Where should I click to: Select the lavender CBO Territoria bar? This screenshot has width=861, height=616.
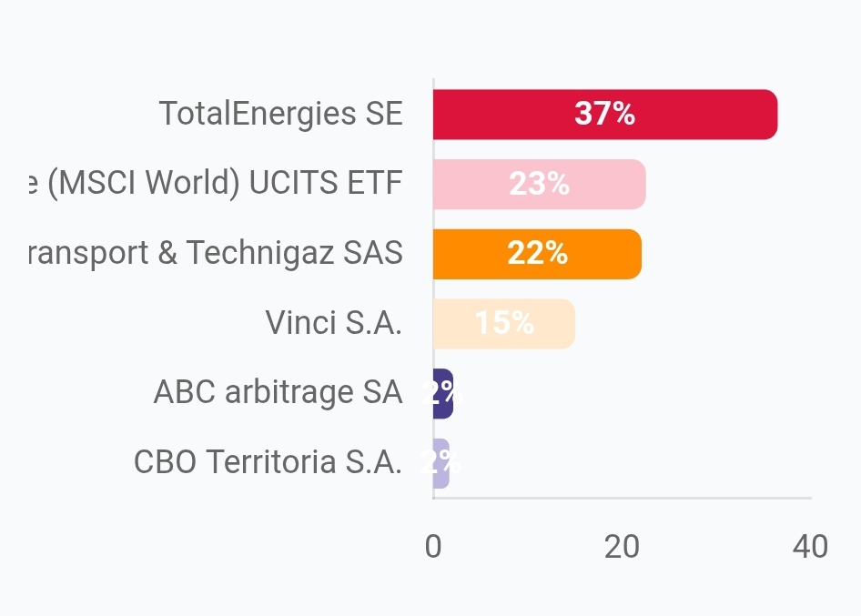click(x=441, y=463)
